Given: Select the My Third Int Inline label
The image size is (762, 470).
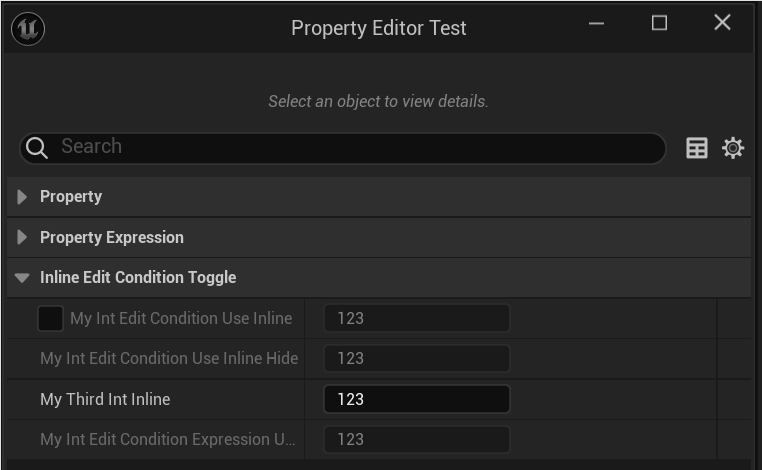Looking at the screenshot, I should tap(105, 399).
